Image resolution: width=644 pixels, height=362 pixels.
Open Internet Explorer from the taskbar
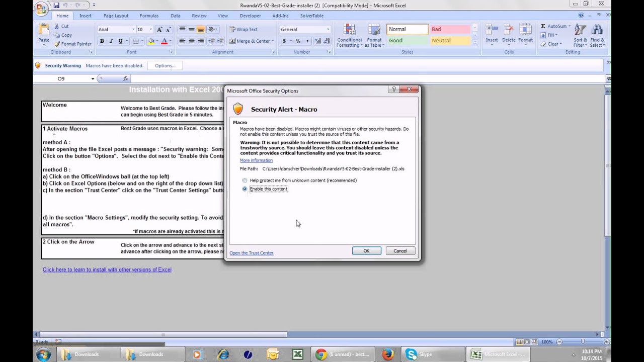223,354
